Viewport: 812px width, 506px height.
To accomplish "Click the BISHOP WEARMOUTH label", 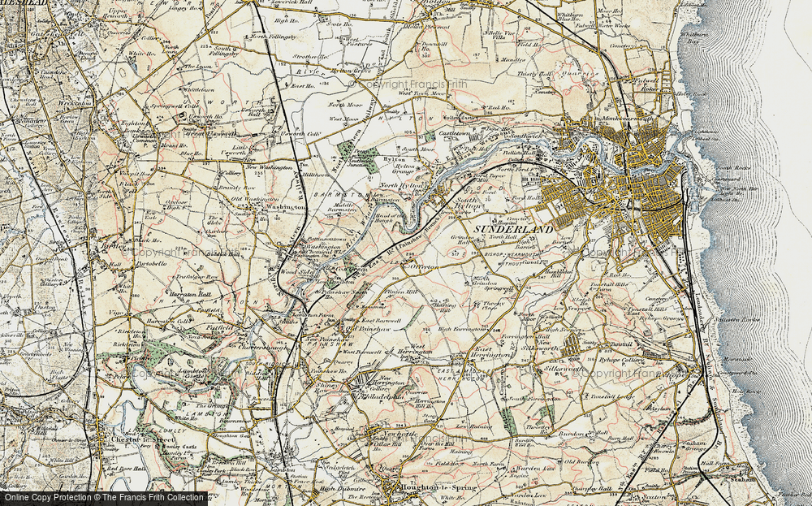I will 511,255.
